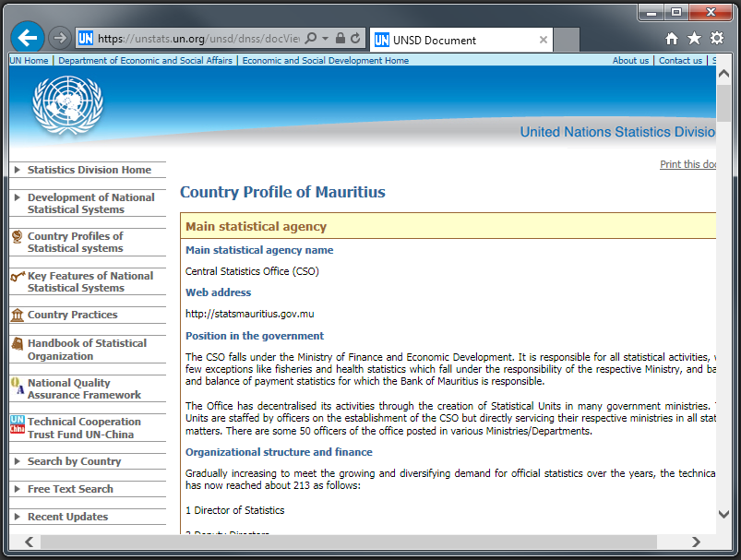This screenshot has height=560, width=741.
Task: Open a new blank tab
Action: click(567, 41)
